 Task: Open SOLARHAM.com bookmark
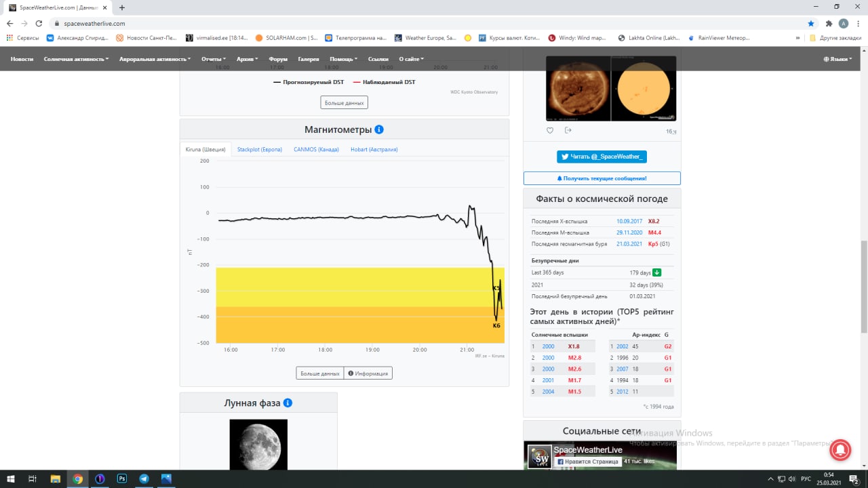click(x=288, y=38)
